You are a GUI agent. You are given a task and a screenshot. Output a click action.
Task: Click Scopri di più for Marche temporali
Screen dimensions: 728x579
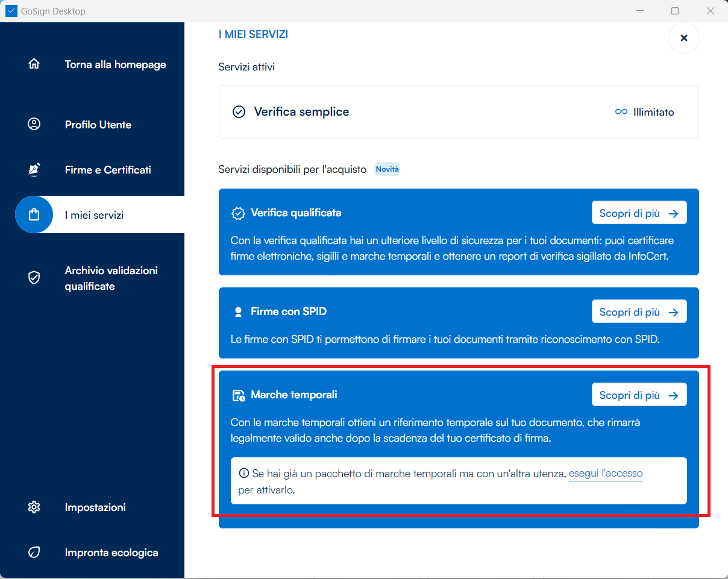[639, 395]
